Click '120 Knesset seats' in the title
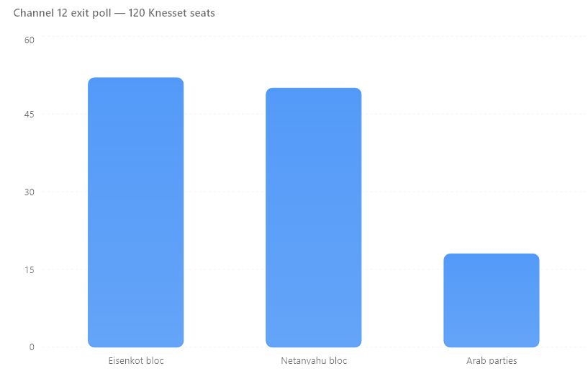This screenshot has height=379, width=588. (171, 13)
